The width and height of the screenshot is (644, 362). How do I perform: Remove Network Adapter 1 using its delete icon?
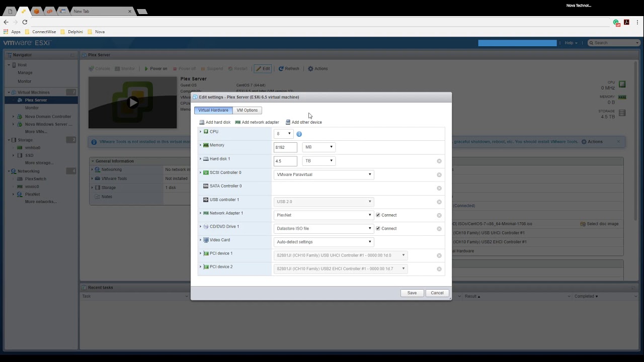(x=439, y=215)
